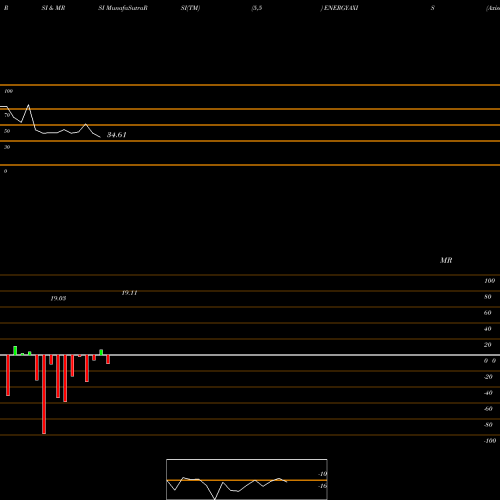Click the 'SI & MR' header text
The image size is (500, 500).
click(x=53, y=8)
